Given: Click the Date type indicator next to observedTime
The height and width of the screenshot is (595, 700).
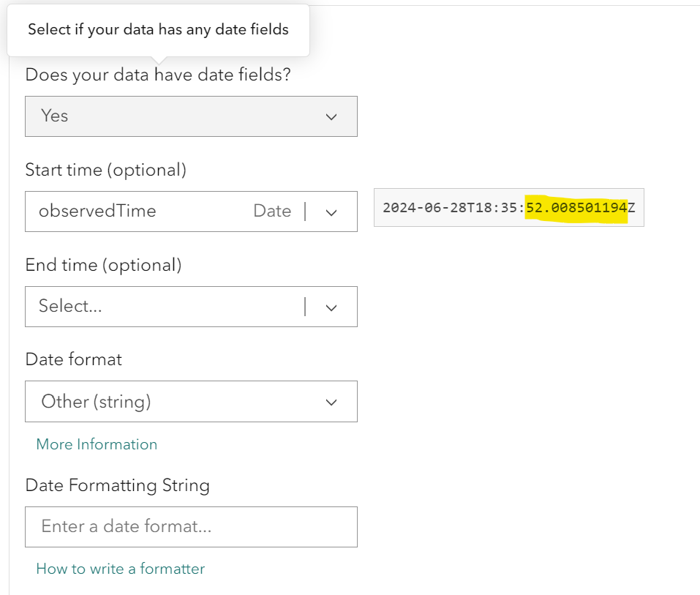Looking at the screenshot, I should [272, 211].
